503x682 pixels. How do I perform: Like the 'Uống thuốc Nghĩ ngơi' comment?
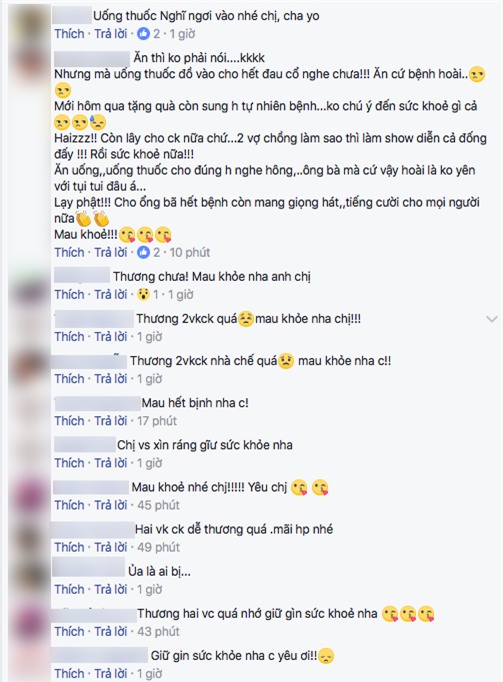click(x=69, y=34)
